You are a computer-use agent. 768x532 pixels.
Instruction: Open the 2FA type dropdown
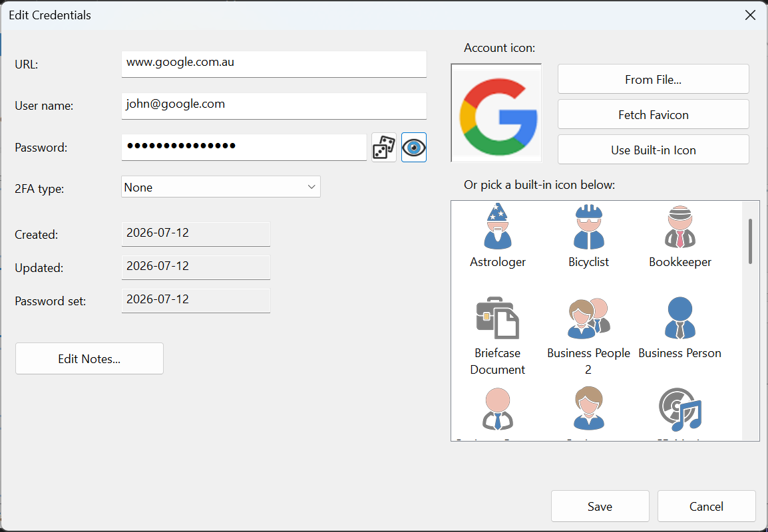[x=221, y=187]
